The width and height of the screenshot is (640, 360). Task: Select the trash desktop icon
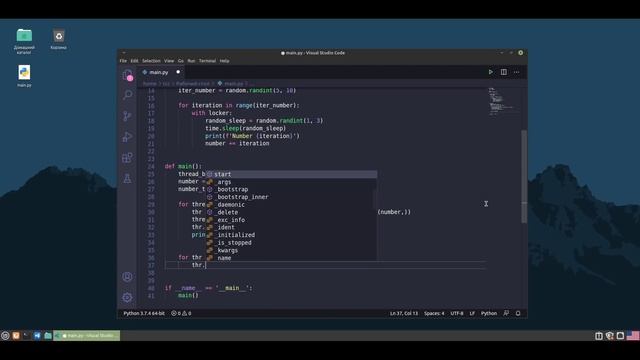[x=59, y=39]
